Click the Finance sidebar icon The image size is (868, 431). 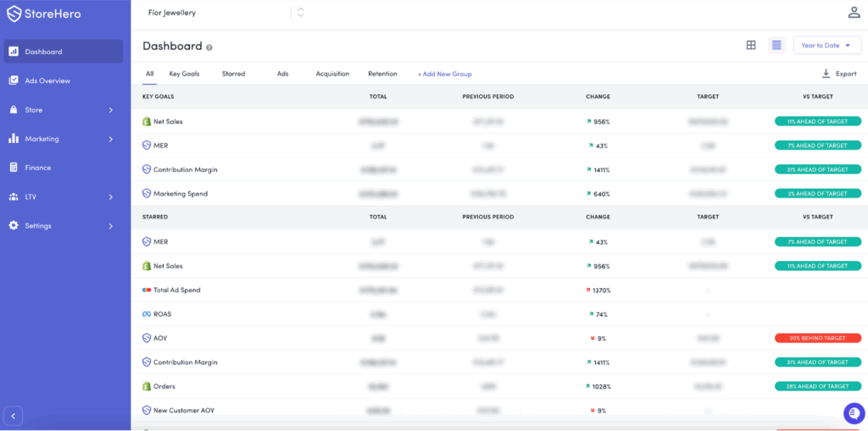[x=14, y=168]
